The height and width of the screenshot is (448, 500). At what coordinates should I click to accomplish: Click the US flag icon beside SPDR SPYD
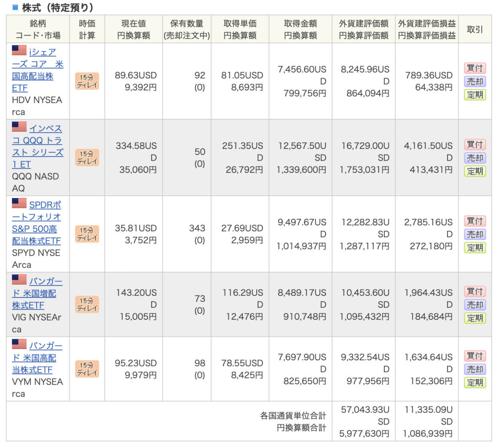point(19,203)
